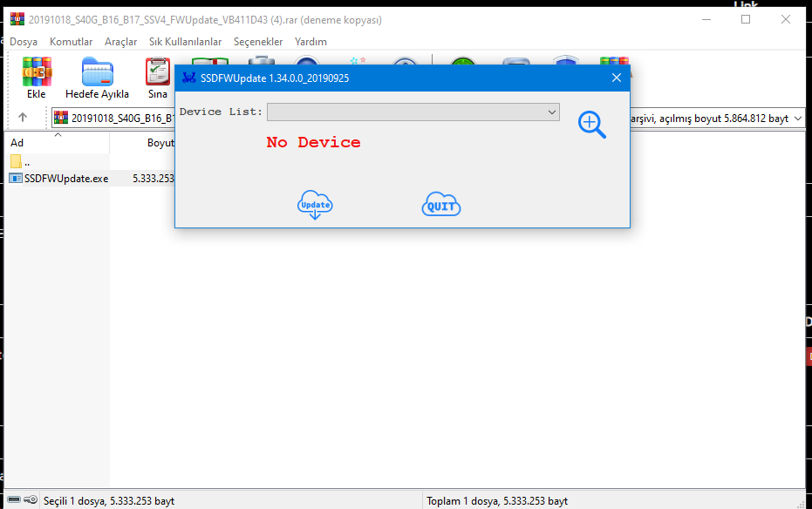
Task: Select the parent folder '..' row
Action: tap(20, 161)
